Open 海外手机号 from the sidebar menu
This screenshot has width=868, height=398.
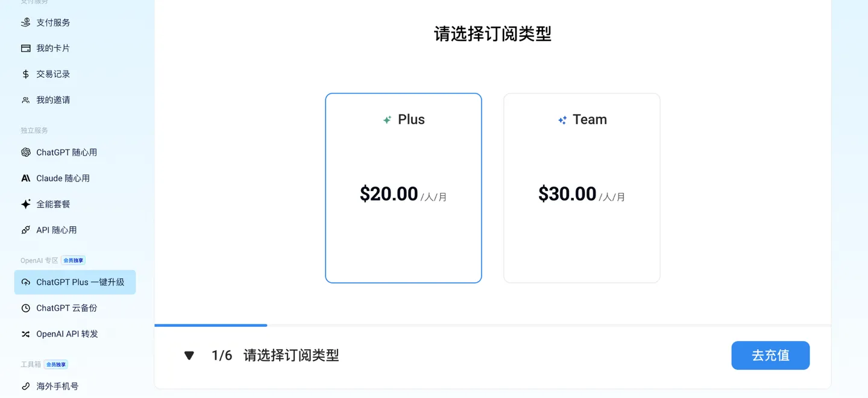point(57,386)
